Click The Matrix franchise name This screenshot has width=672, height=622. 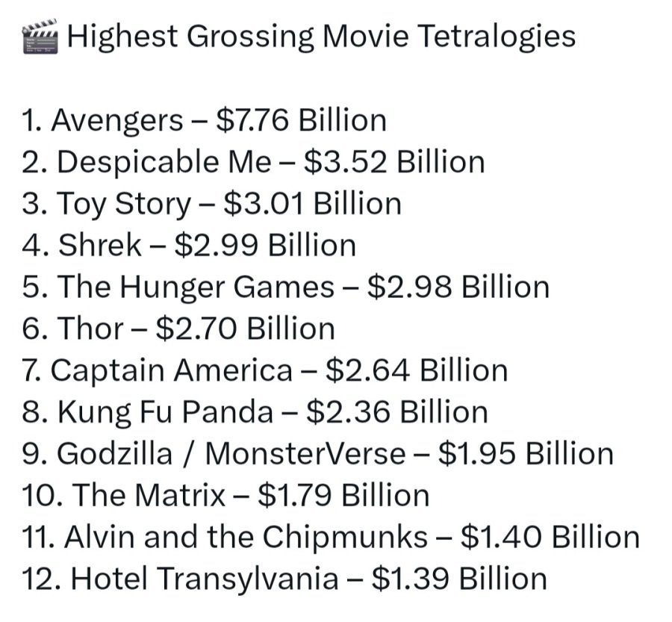tap(149, 496)
